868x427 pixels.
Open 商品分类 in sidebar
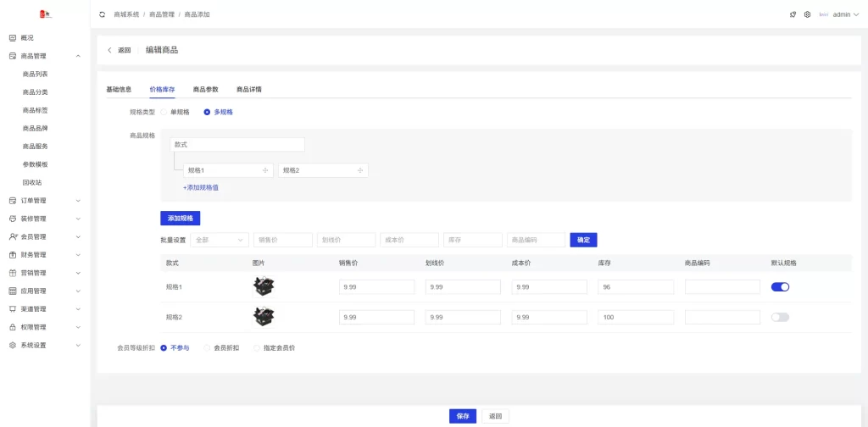click(35, 92)
